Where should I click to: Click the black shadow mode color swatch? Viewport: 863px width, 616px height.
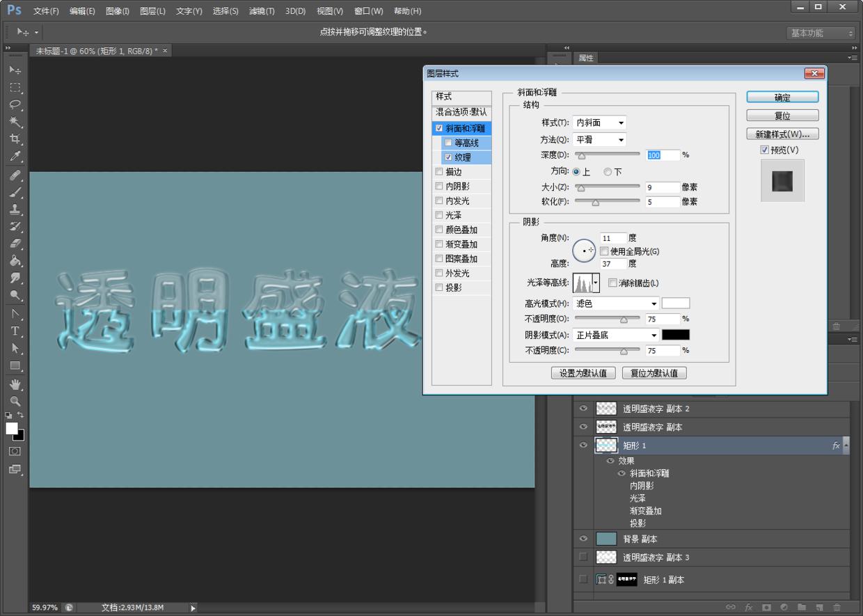[x=675, y=335]
